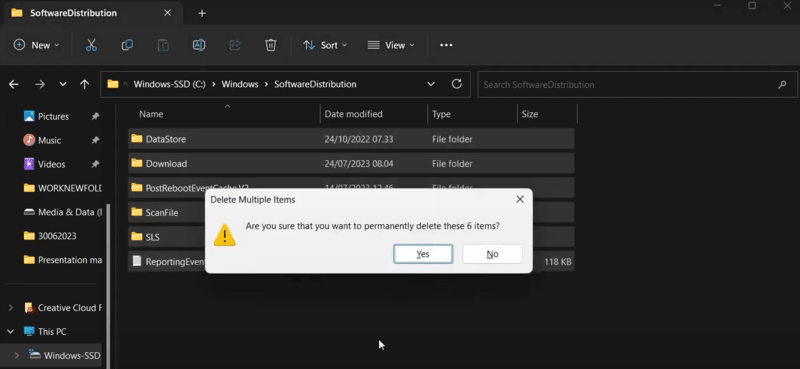800x369 pixels.
Task: Open the Sort dropdown menu
Action: click(x=325, y=45)
